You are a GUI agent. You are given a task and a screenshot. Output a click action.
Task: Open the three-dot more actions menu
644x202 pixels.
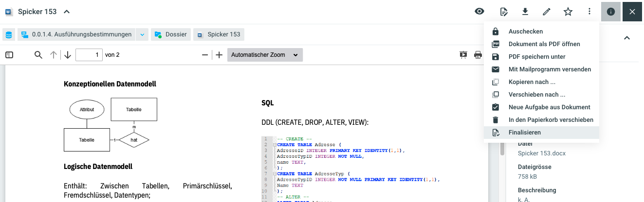tap(589, 12)
